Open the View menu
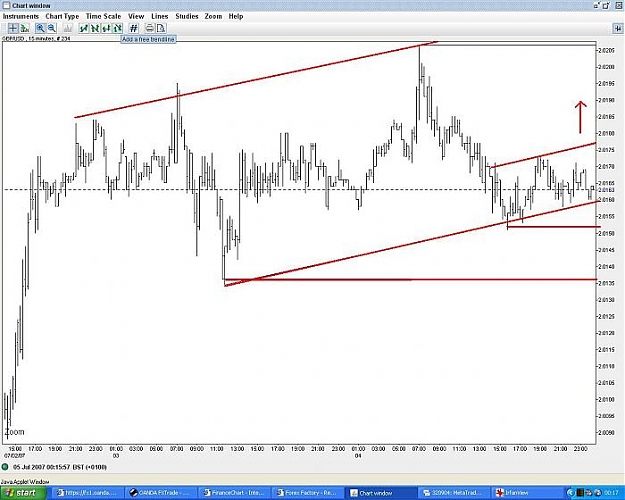The width and height of the screenshot is (625, 500). [136, 16]
